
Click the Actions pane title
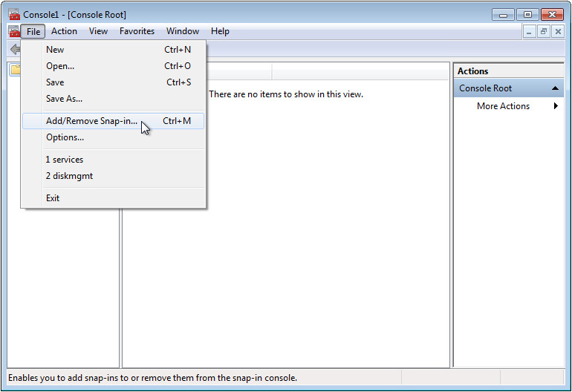472,71
